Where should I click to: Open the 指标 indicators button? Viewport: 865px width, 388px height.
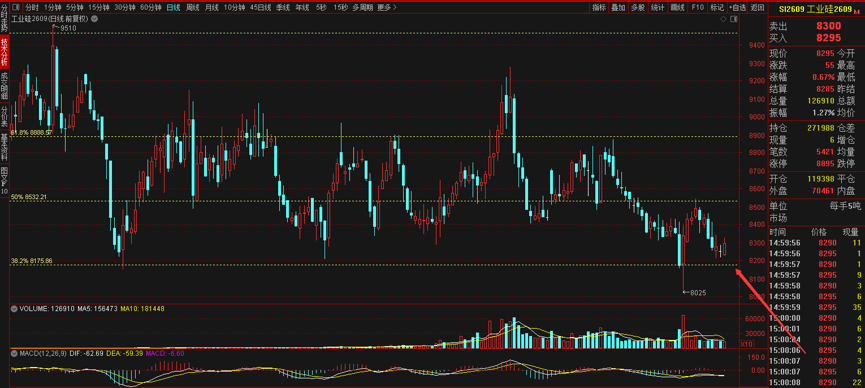pos(599,8)
